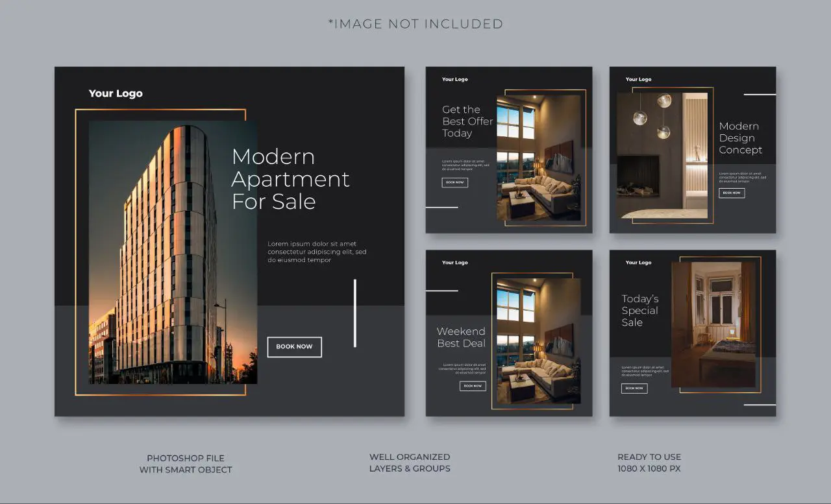Click Well Organized Layers & Groups caption

point(410,462)
